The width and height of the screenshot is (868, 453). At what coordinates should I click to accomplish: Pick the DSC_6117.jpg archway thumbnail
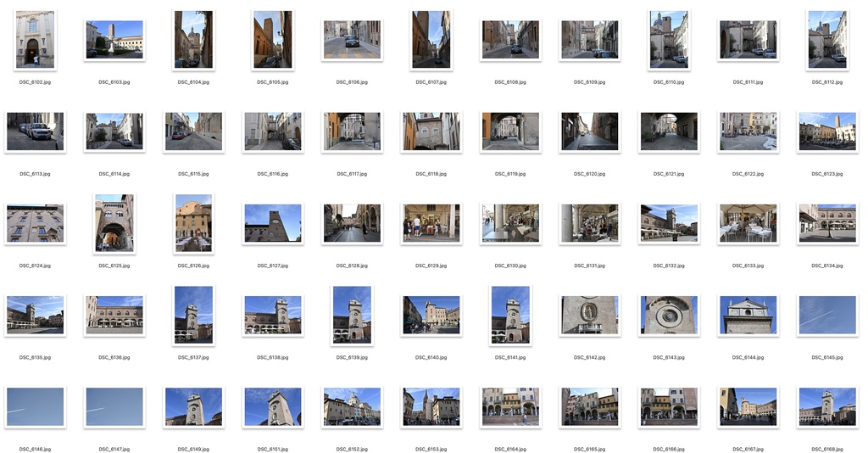point(352,131)
